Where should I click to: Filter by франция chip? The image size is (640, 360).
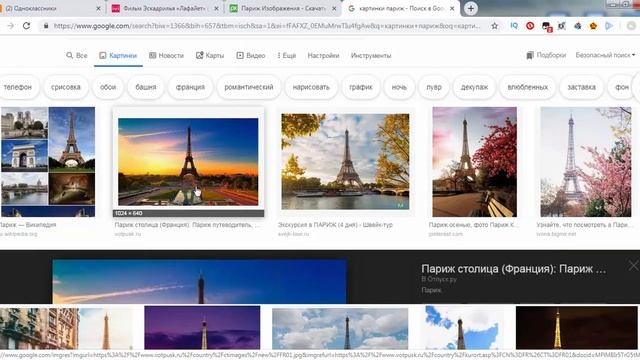190,87
